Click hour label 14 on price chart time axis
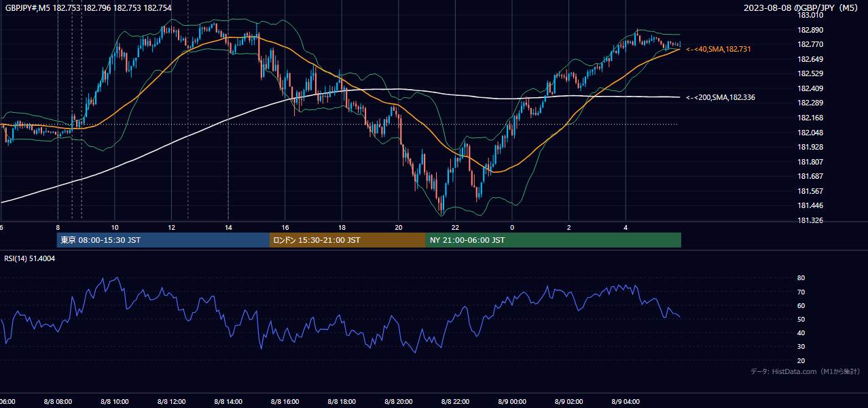The height and width of the screenshot is (408, 868). click(228, 227)
